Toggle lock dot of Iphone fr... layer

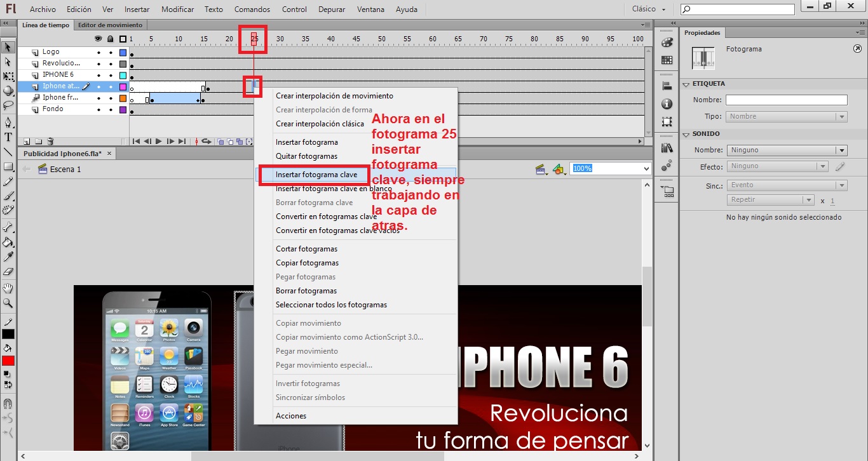click(111, 98)
